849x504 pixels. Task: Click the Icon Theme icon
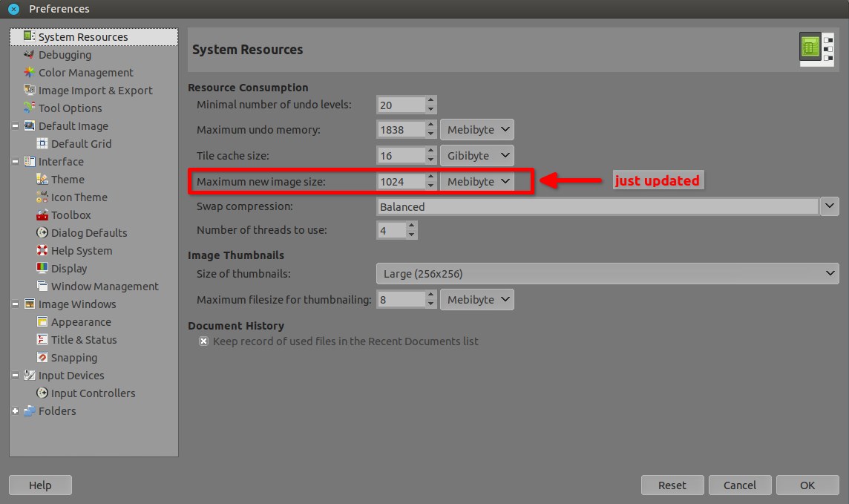tap(42, 197)
